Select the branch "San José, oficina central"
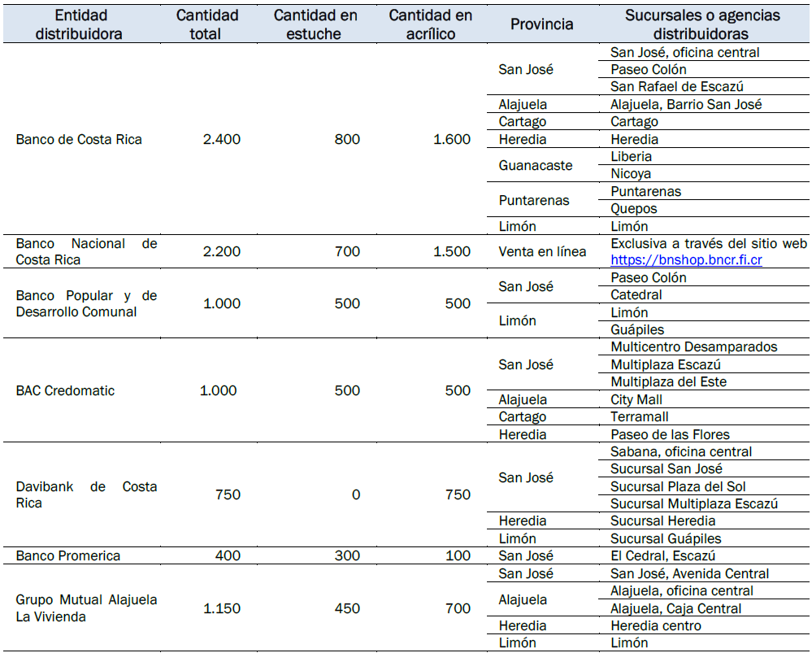Screen dimensions: 812x653 (x=684, y=52)
